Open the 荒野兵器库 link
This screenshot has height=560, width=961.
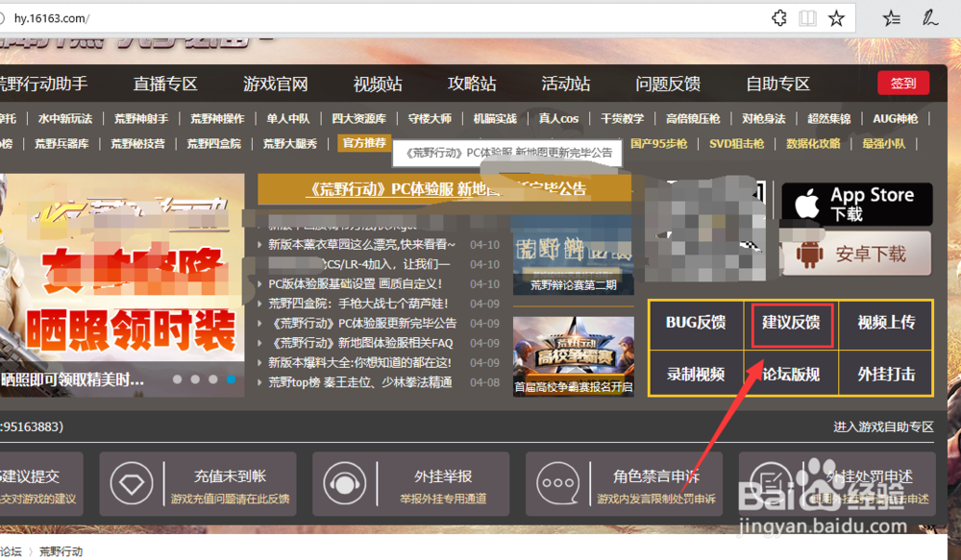[x=62, y=143]
